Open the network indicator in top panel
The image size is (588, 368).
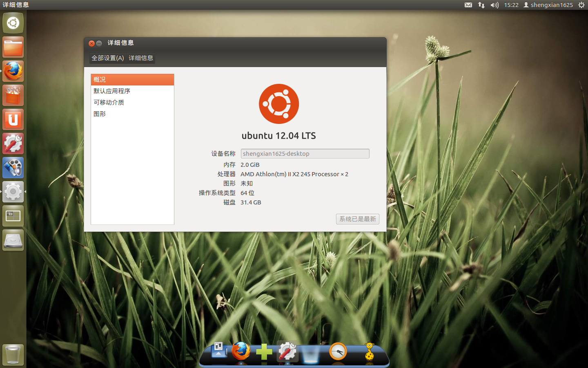coord(481,5)
